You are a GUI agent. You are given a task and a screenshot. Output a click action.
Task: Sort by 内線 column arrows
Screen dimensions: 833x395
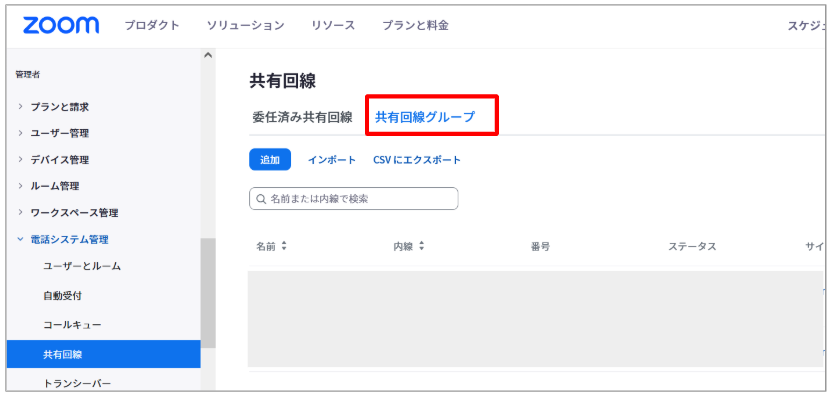(422, 246)
